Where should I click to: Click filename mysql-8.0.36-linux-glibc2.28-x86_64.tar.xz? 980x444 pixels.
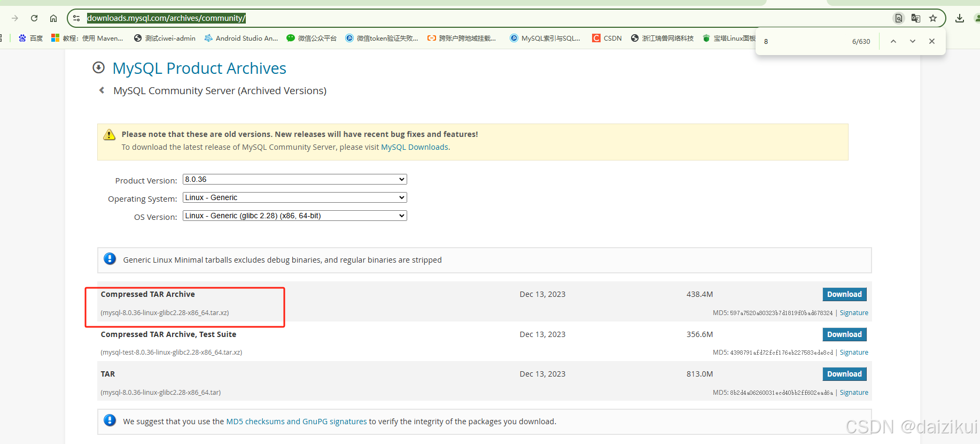(165, 313)
